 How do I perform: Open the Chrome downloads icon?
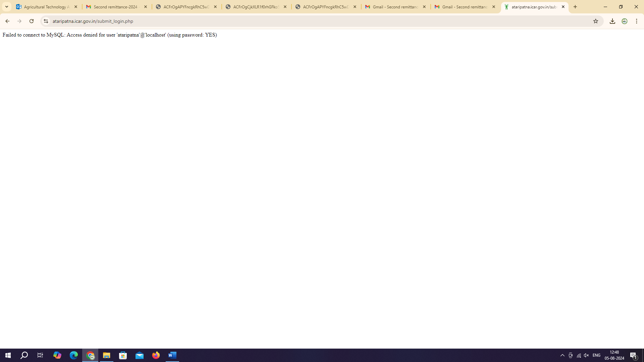coord(612,21)
